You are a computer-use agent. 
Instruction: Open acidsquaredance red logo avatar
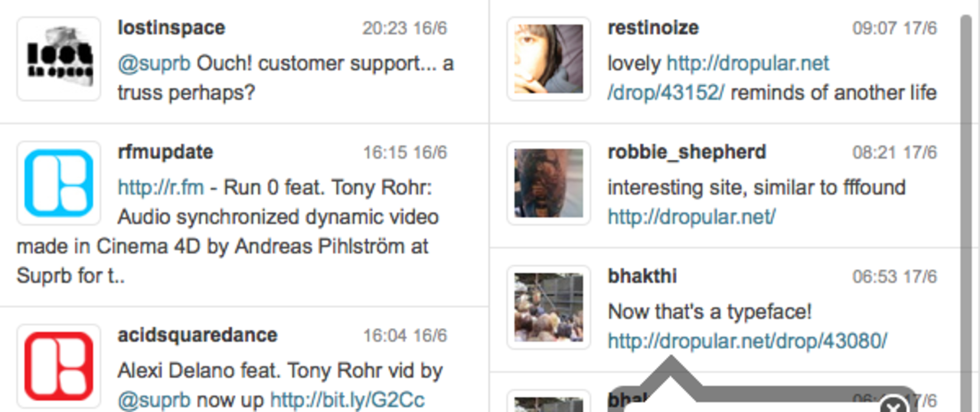(x=59, y=366)
